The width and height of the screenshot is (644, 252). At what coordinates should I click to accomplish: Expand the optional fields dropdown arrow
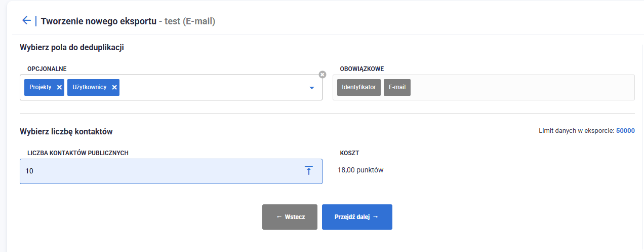click(x=312, y=88)
